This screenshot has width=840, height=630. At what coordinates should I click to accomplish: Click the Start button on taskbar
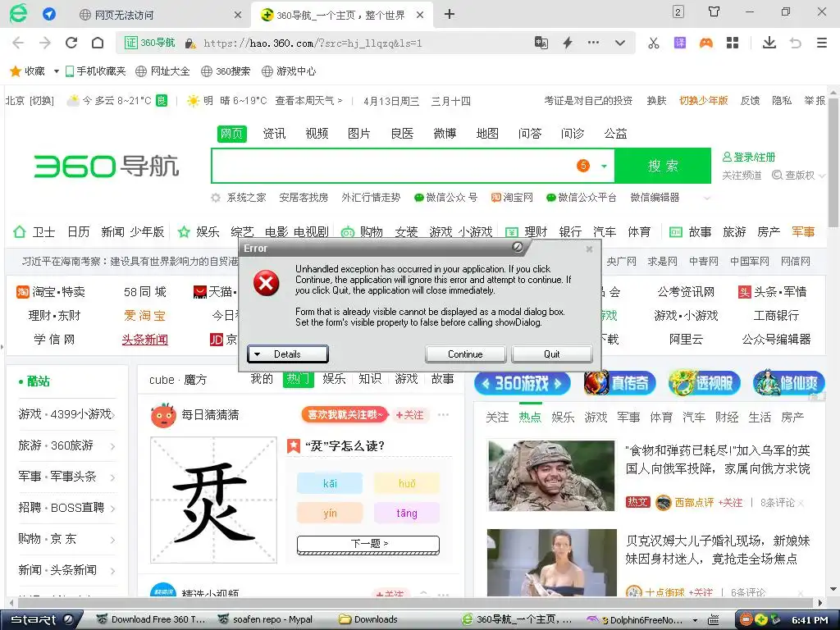click(42, 619)
